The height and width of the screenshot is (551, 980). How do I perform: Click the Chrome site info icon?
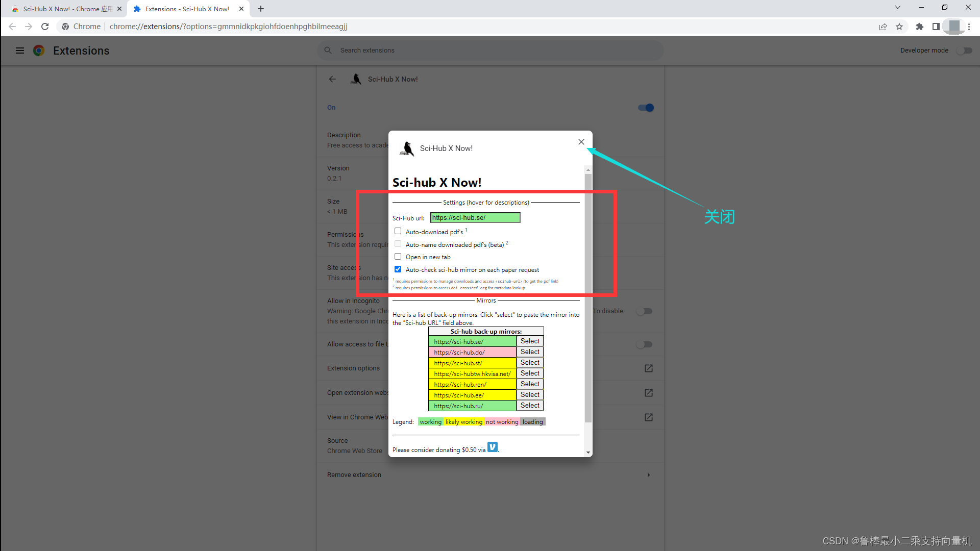65,27
